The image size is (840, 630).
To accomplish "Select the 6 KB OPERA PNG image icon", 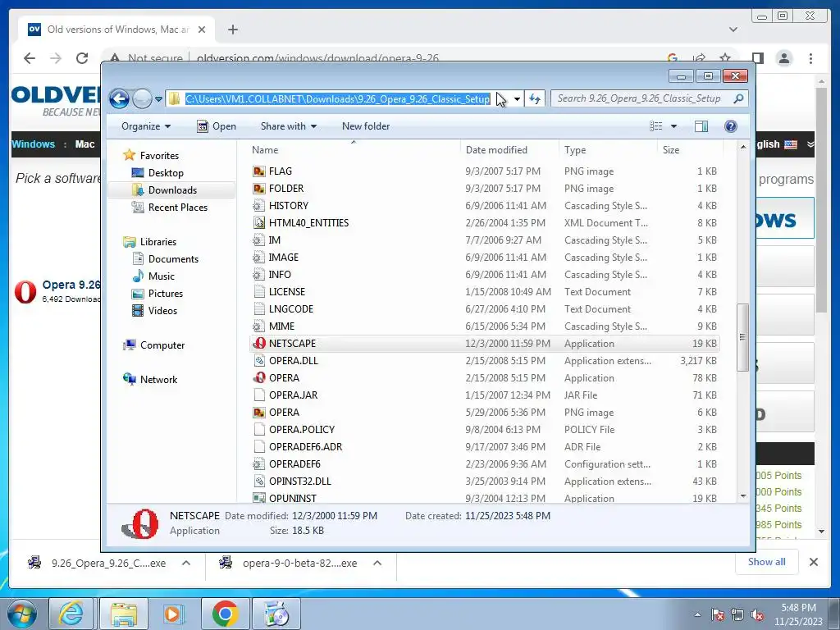I will pyautogui.click(x=258, y=413).
